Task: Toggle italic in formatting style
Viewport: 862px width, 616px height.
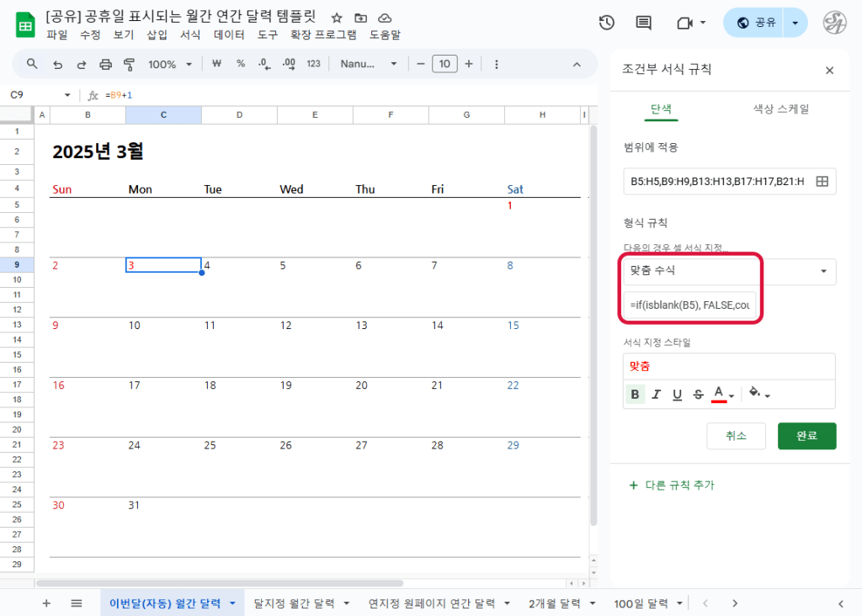Action: [x=656, y=394]
